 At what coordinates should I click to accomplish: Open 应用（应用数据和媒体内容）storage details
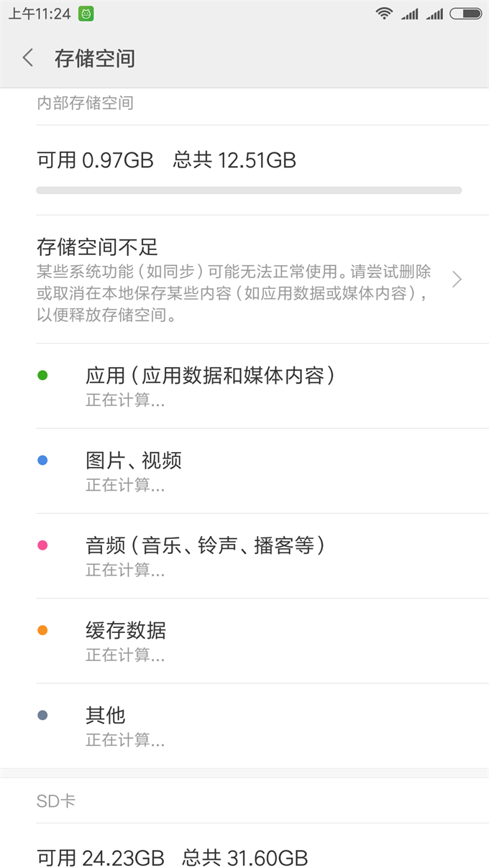point(210,386)
